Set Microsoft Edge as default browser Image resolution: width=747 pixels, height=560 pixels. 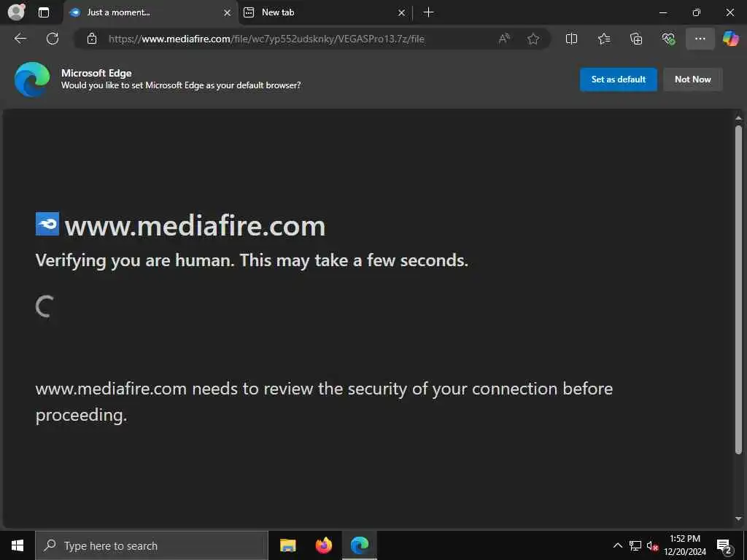pyautogui.click(x=619, y=79)
